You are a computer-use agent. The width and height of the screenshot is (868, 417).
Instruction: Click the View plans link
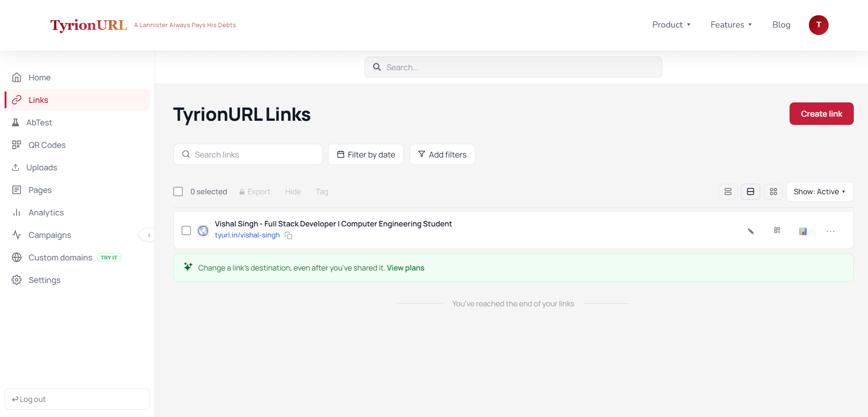tap(406, 268)
